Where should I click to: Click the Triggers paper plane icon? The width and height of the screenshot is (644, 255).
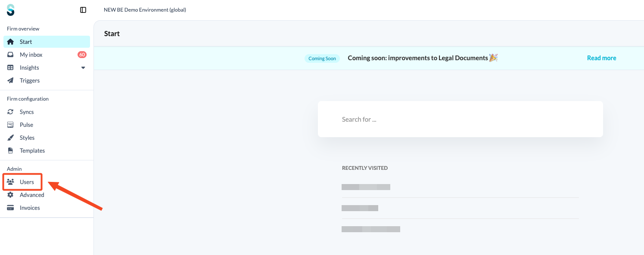tap(11, 80)
